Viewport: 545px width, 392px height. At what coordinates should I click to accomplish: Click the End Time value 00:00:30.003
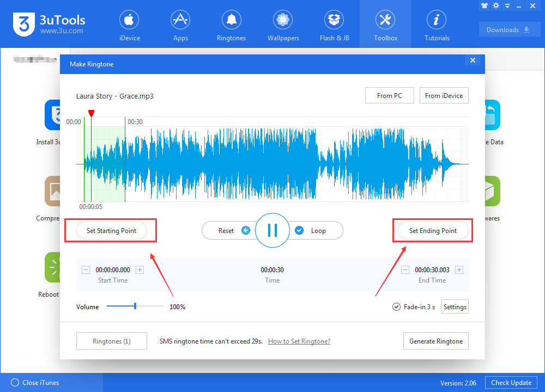tap(432, 270)
